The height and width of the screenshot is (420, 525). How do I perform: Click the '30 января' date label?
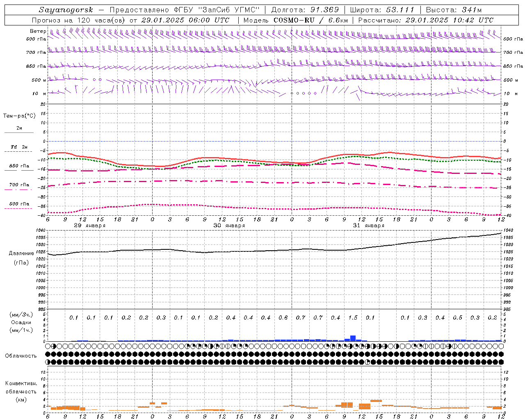pyautogui.click(x=229, y=226)
